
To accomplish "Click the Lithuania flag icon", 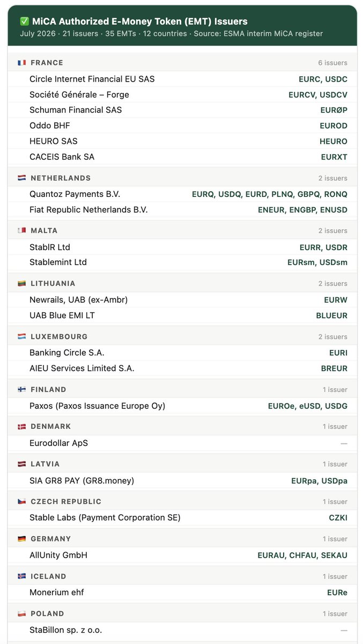I will click(21, 283).
